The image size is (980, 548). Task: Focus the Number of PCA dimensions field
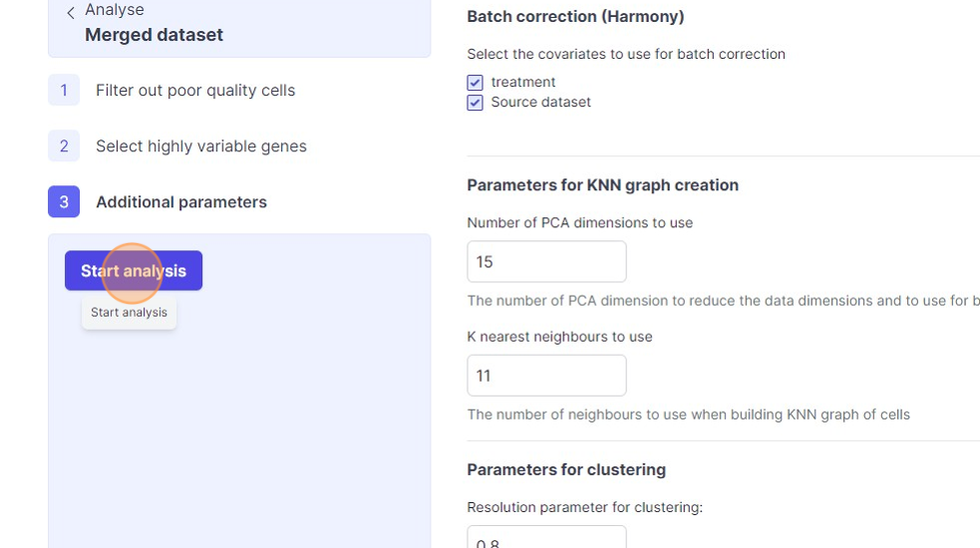(546, 262)
